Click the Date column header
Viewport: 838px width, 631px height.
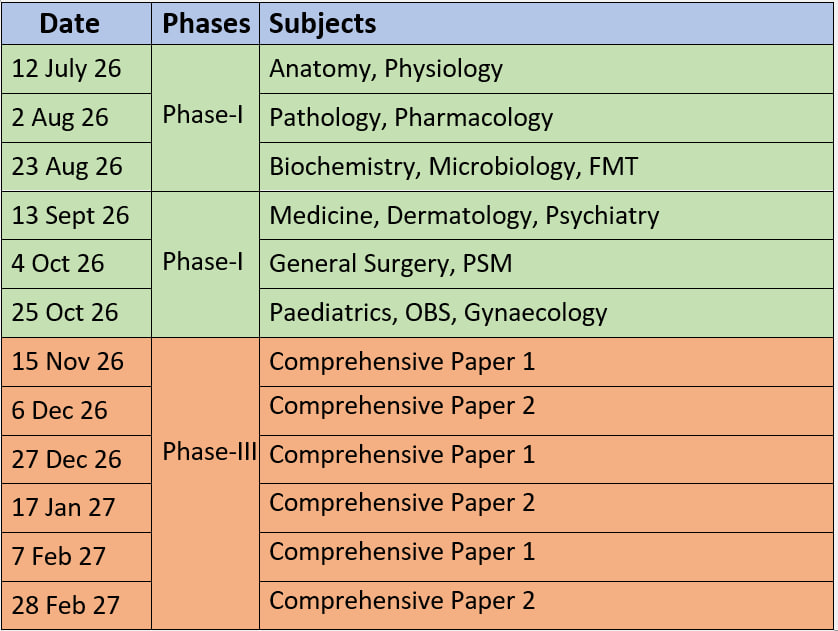76,24
